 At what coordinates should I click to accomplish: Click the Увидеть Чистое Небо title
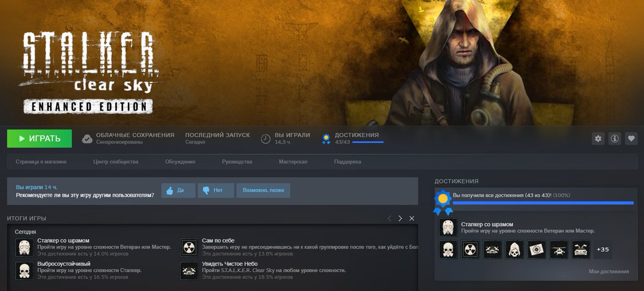click(230, 264)
